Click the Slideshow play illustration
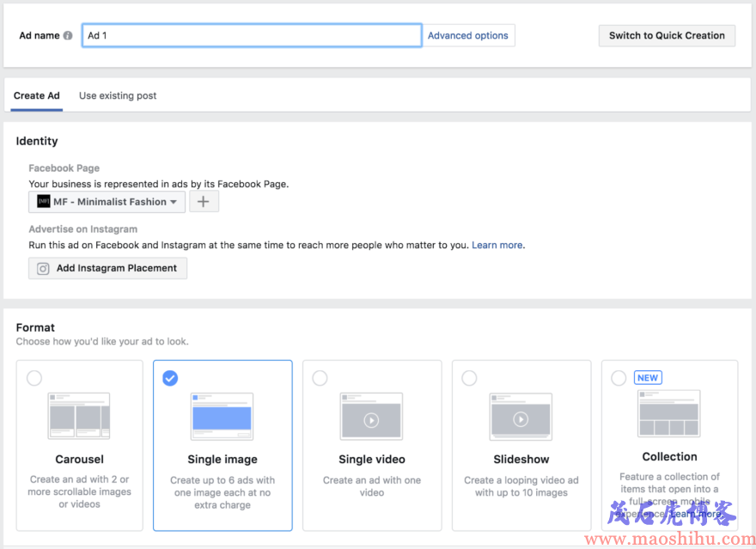This screenshot has width=756, height=549. pos(521,417)
